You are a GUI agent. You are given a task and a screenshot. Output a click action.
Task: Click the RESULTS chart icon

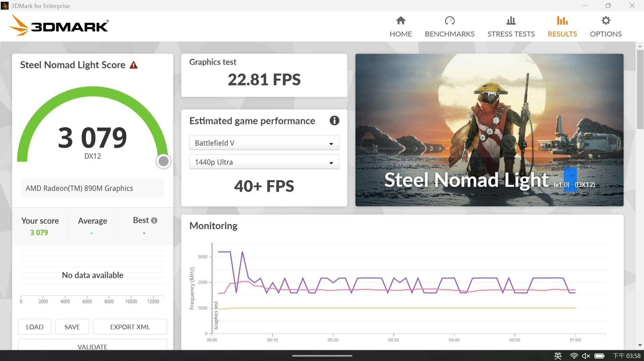pos(562,21)
